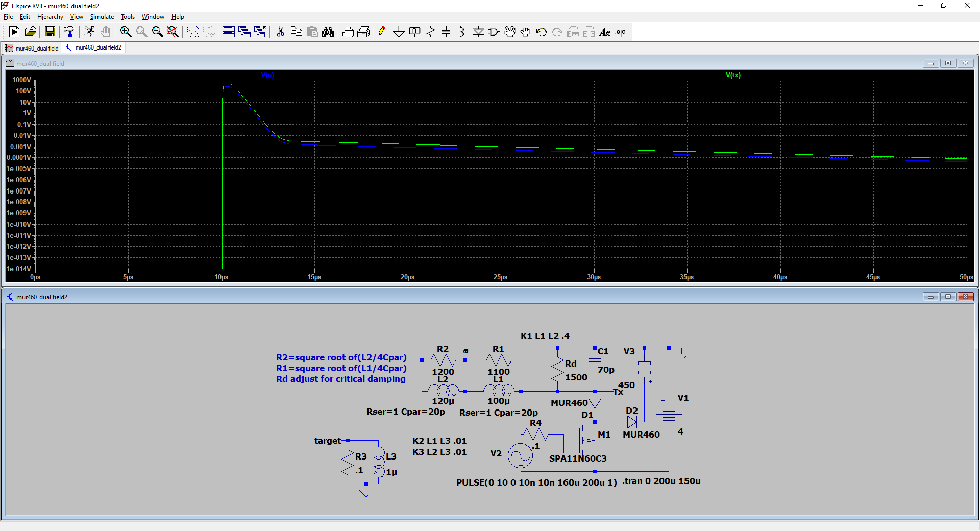
Task: Select the Diode component tool
Action: click(478, 32)
